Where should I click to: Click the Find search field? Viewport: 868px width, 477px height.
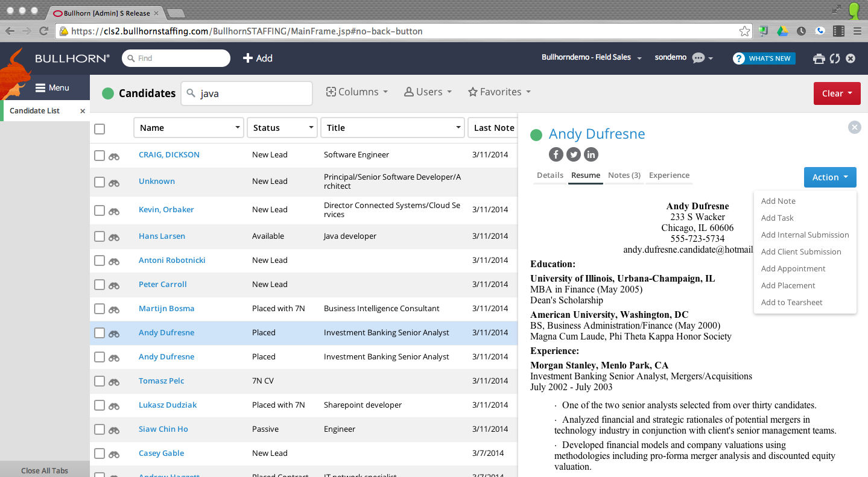176,58
